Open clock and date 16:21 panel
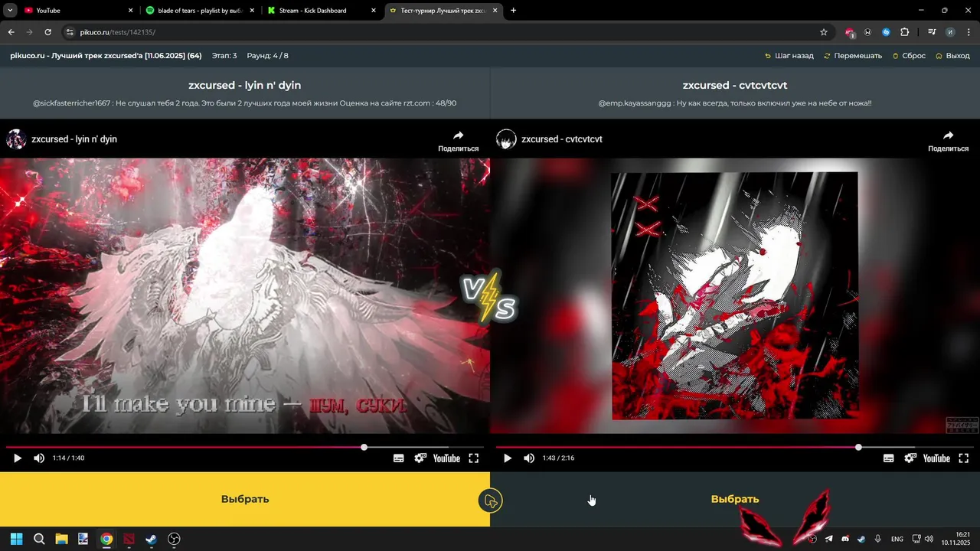 click(956, 539)
